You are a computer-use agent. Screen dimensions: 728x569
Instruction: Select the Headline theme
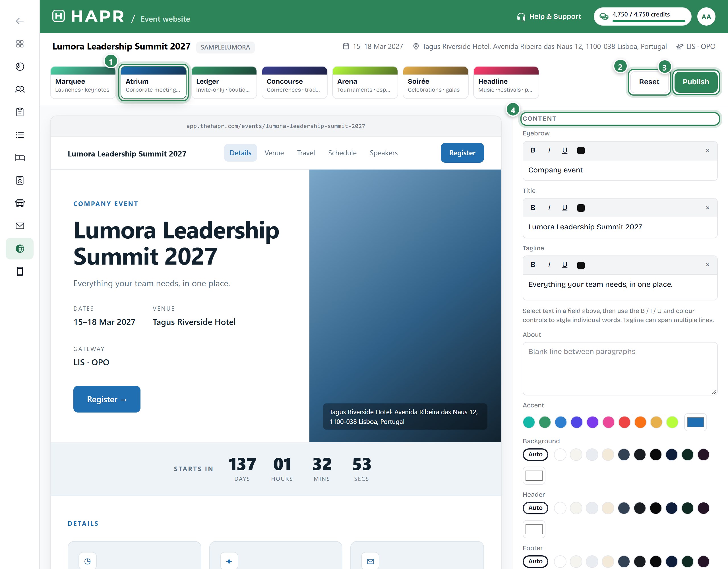(x=506, y=83)
